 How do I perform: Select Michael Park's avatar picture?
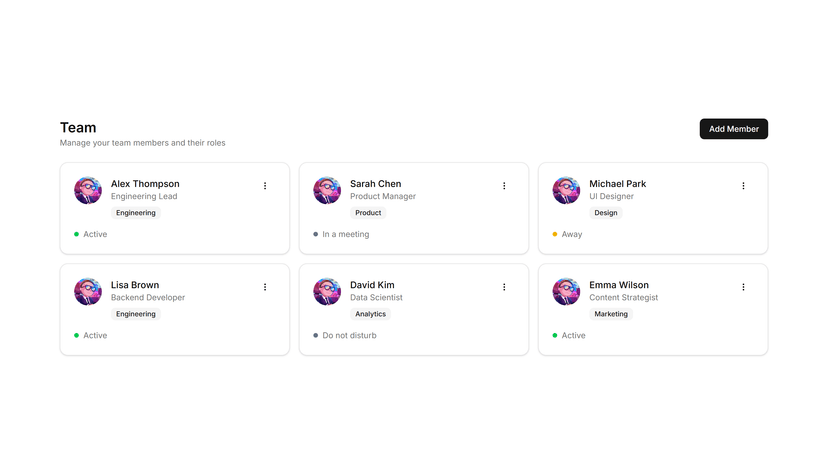click(x=567, y=190)
